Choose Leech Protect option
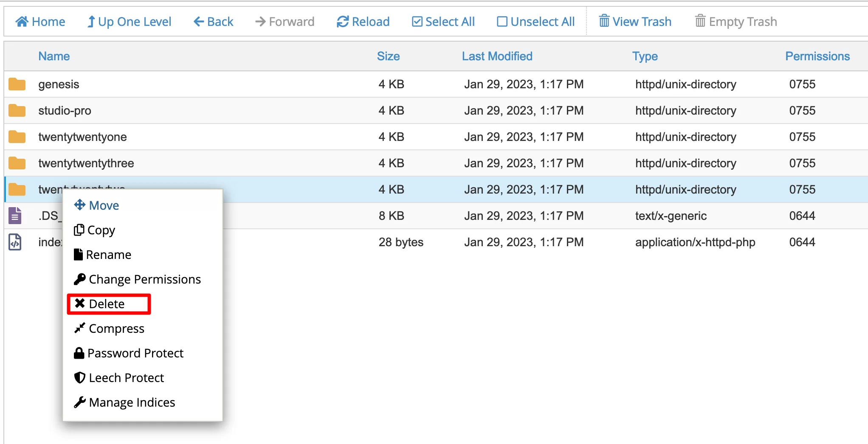868x444 pixels. 126,378
